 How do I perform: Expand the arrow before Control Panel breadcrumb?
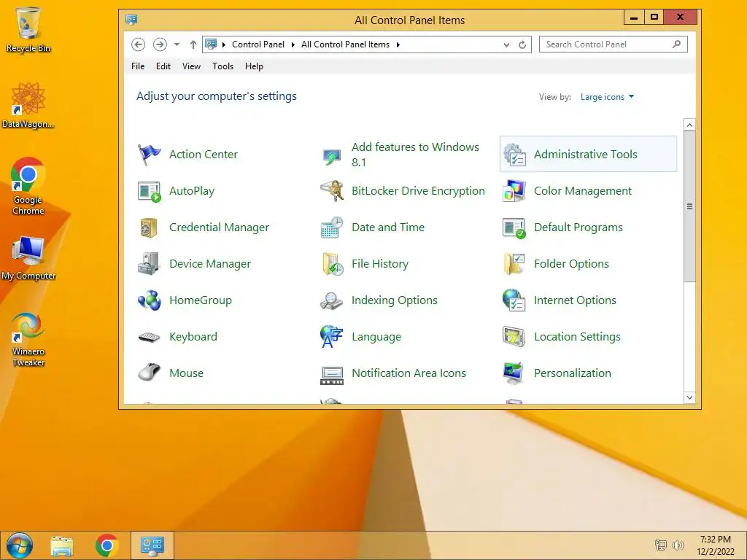coord(223,44)
